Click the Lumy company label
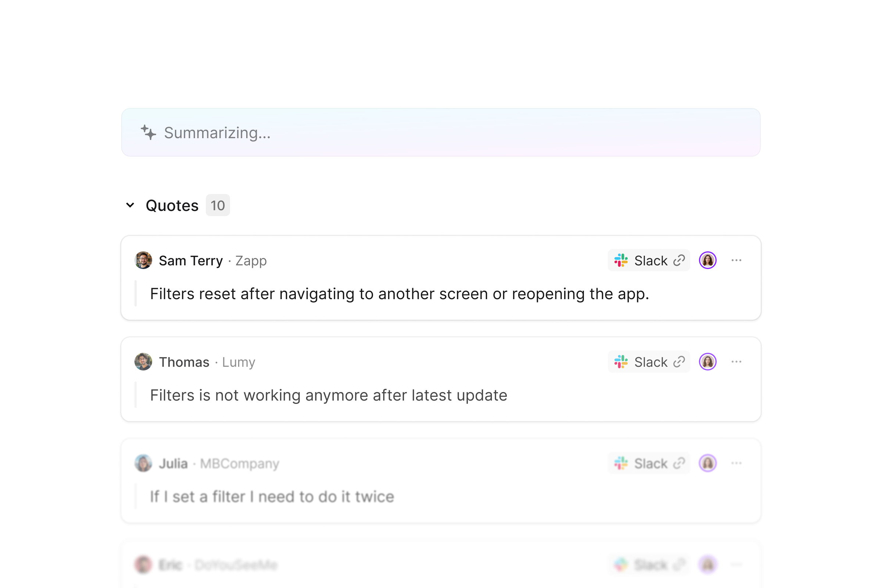882x588 pixels. coord(239,362)
